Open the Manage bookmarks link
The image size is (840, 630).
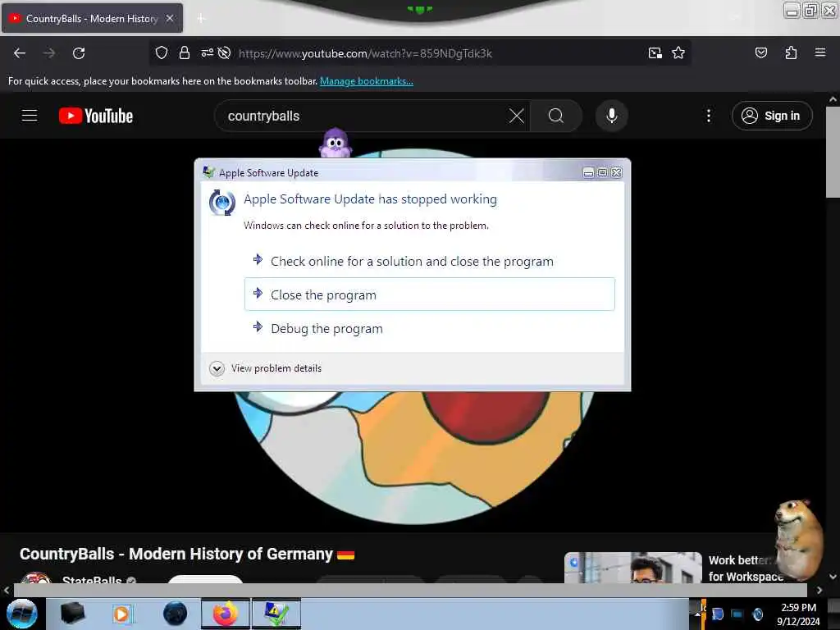tap(367, 81)
